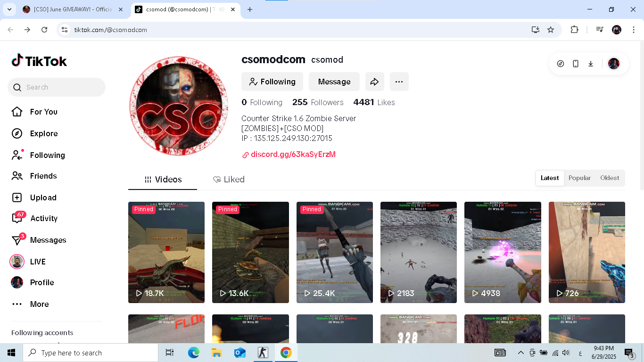Switch to the CSO June GIVEAWAY browser tab
Viewport: 644px width, 362px height.
tap(73, 9)
